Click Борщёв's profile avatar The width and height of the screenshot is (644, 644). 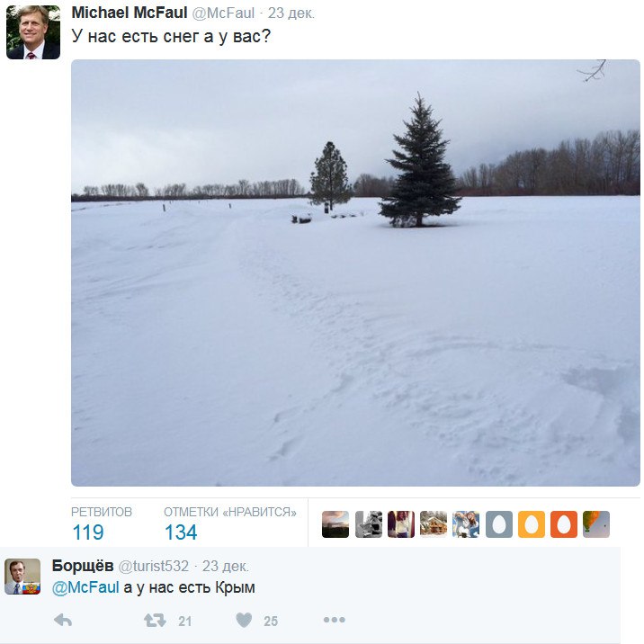[23, 577]
